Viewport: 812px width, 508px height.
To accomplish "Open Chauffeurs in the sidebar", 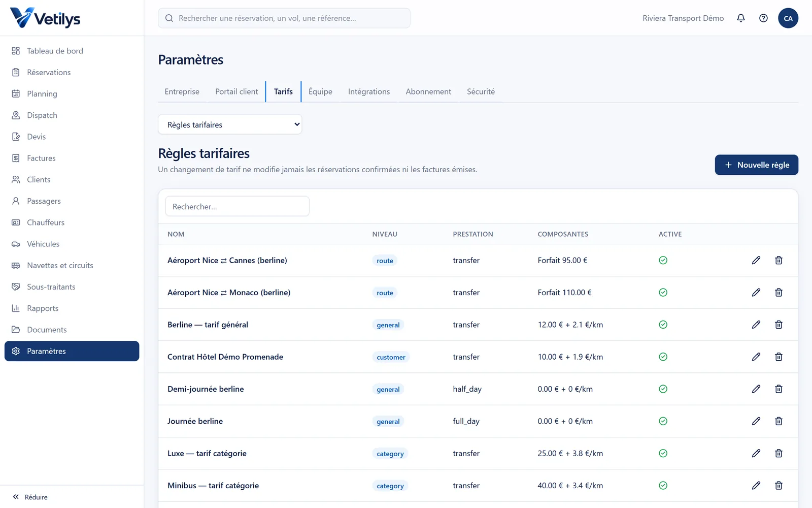I will pos(72,223).
